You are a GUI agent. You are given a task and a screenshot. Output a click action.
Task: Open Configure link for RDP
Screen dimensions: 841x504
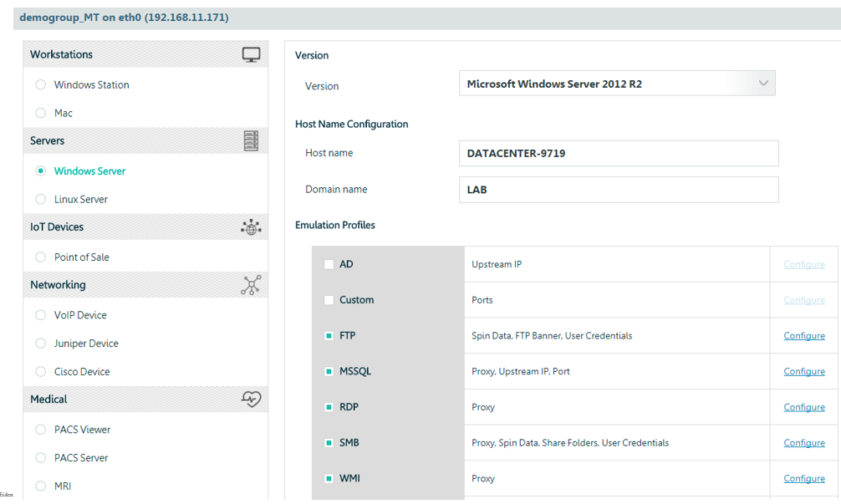(x=804, y=407)
